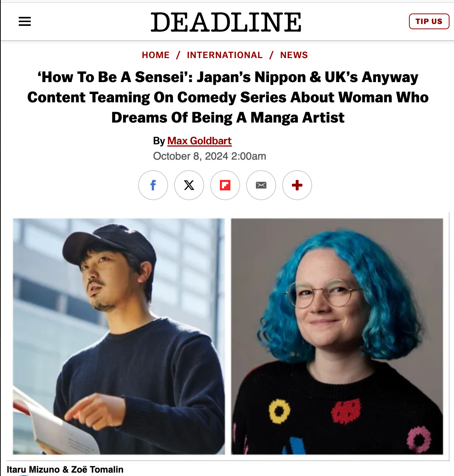The image size is (454, 476).
Task: Click the slash between INTERNATIONAL and NEWS
Action: tap(272, 55)
